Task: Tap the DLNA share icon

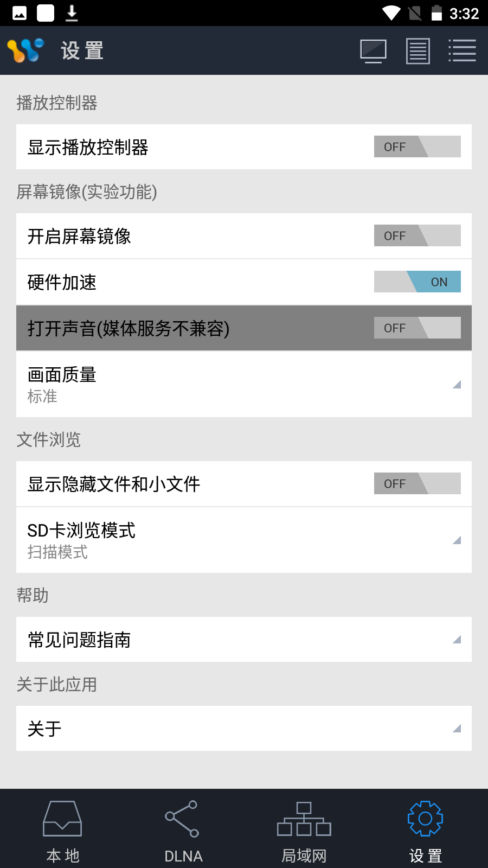Action: click(182, 819)
